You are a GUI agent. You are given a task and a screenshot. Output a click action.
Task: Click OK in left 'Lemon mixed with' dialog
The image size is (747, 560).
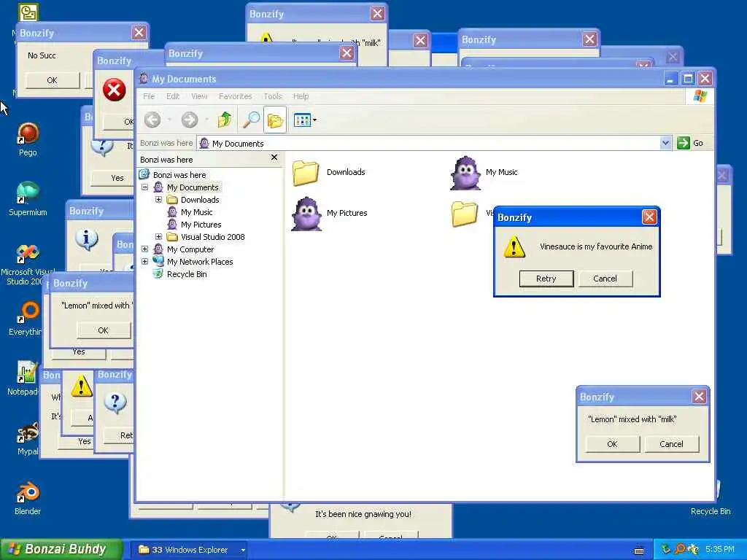tap(103, 330)
